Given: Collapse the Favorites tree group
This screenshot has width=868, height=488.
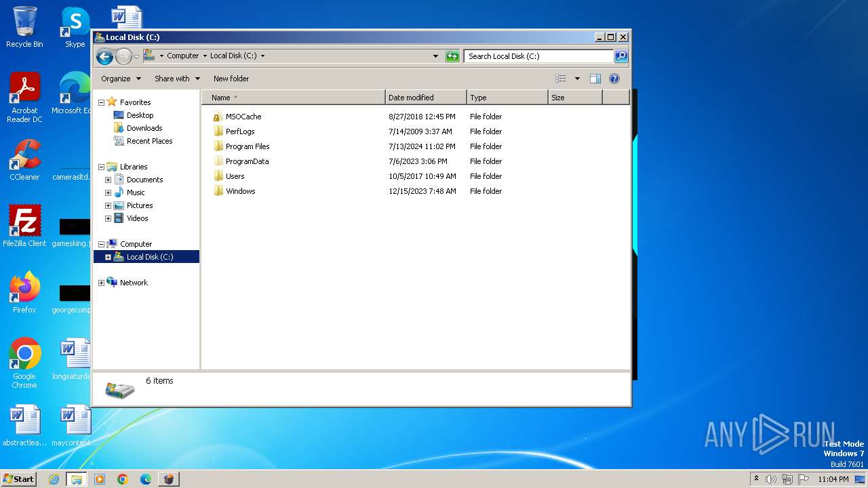Looking at the screenshot, I should pyautogui.click(x=101, y=102).
